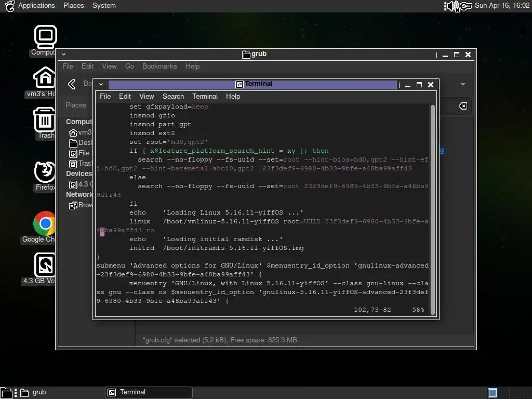Close the Terminal window
Image resolution: width=532 pixels, height=399 pixels.
tap(431, 85)
